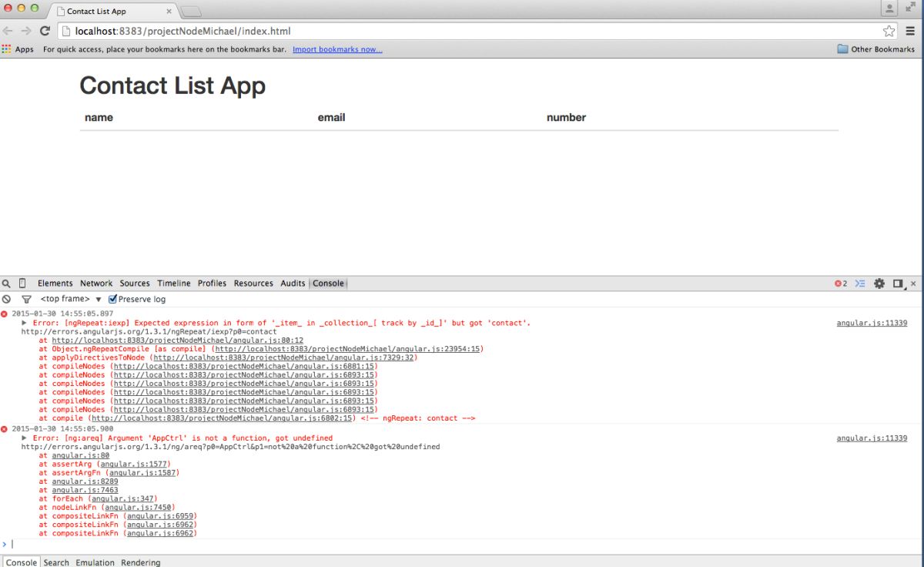The height and width of the screenshot is (567, 924).
Task: Open angular.js:11339 source link of second error
Action: click(872, 438)
